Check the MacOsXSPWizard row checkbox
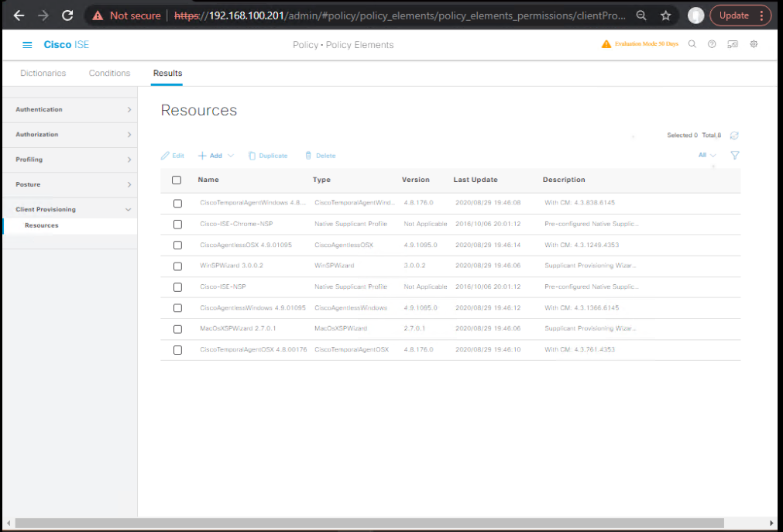This screenshot has width=783, height=532. pyautogui.click(x=178, y=329)
